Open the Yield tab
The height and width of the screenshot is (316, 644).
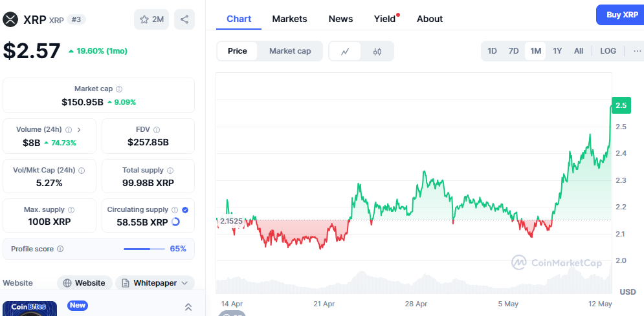point(385,19)
